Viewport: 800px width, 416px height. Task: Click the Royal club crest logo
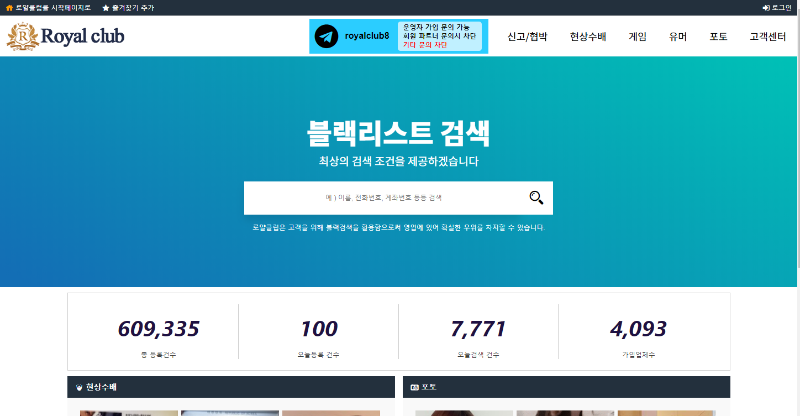[x=20, y=37]
